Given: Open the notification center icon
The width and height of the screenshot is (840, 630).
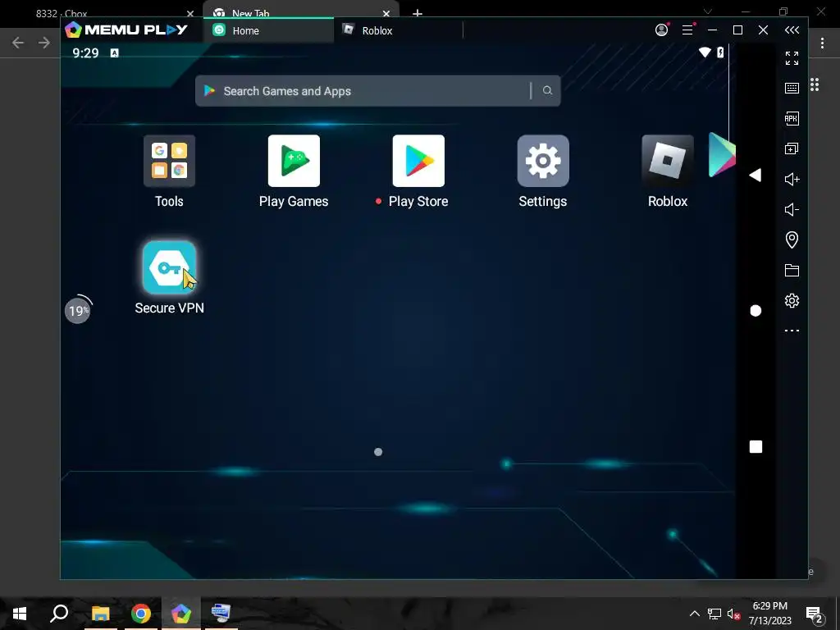Looking at the screenshot, I should pyautogui.click(x=815, y=614).
